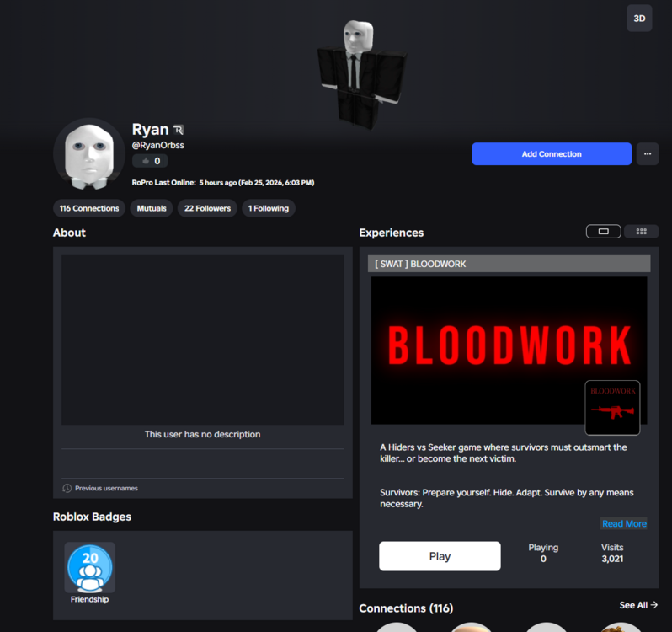
Task: Switch Experiences to single-card view
Action: click(604, 232)
